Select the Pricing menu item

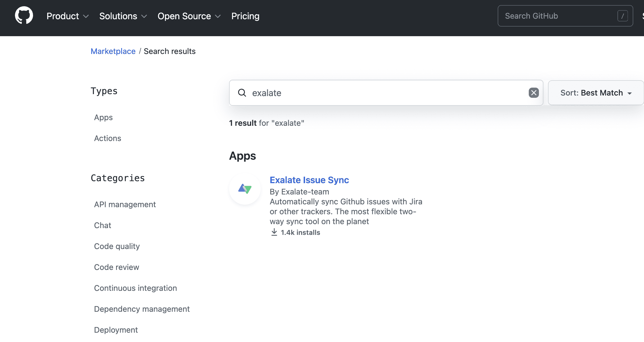[245, 16]
